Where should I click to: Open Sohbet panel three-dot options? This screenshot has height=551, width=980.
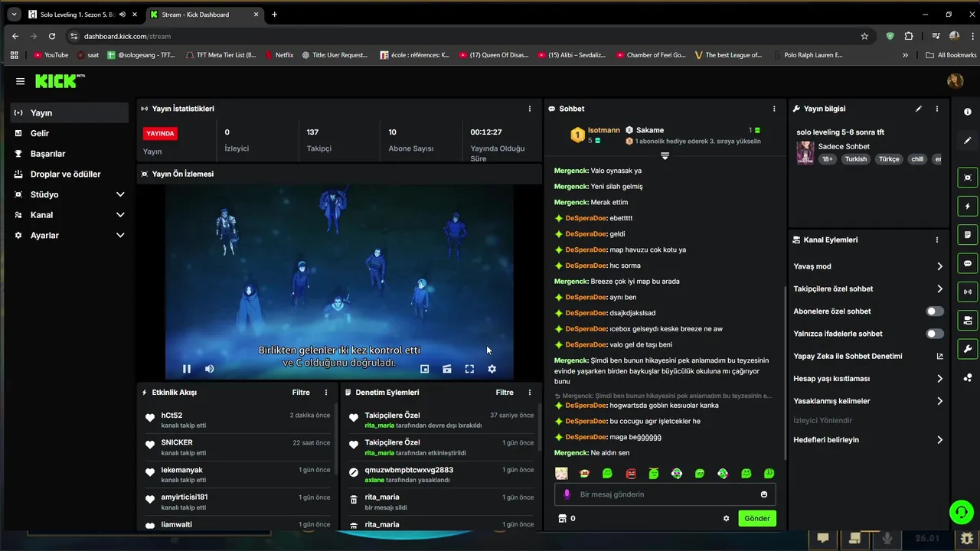click(774, 109)
